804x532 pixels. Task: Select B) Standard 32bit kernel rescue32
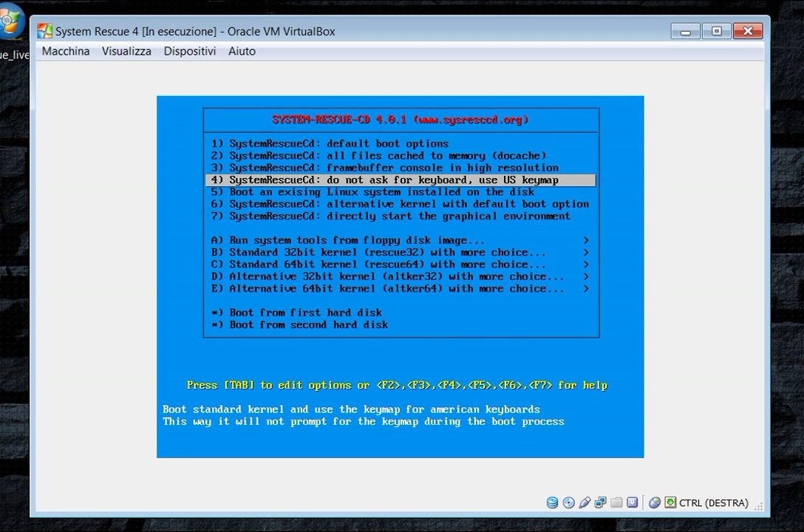coord(401,253)
